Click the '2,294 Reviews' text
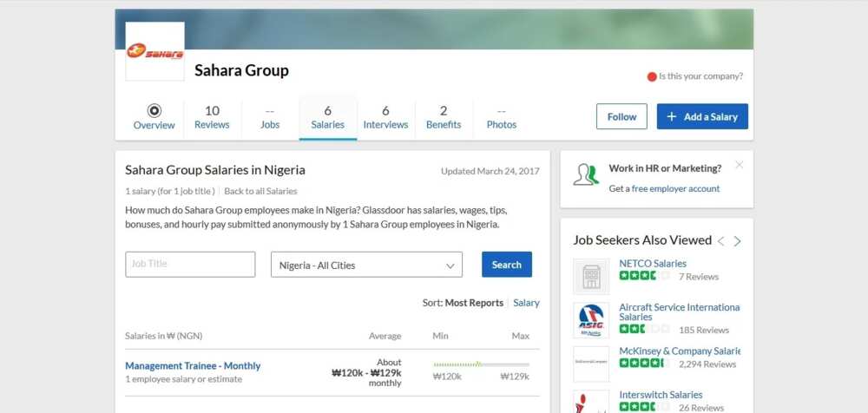Viewport: 868px width, 413px height. click(707, 364)
